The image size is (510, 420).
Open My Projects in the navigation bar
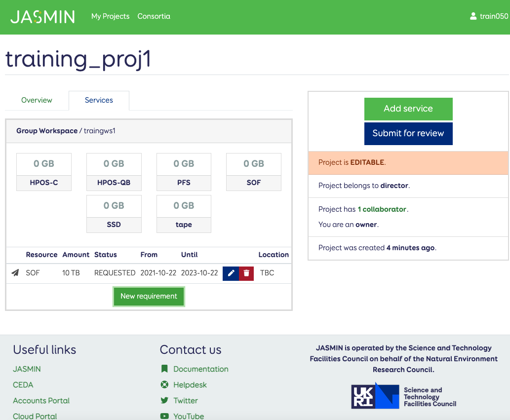pyautogui.click(x=110, y=16)
